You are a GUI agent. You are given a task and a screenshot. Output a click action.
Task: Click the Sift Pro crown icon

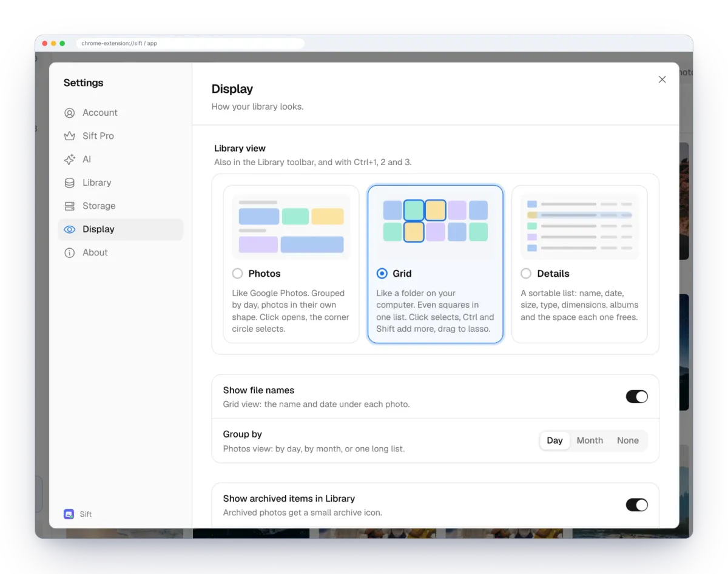click(70, 136)
